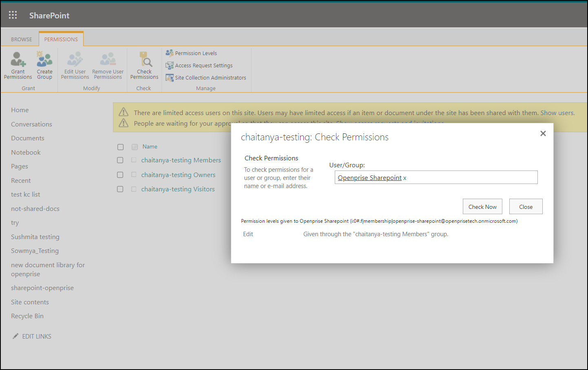Open the Recycle Bin

(x=27, y=316)
